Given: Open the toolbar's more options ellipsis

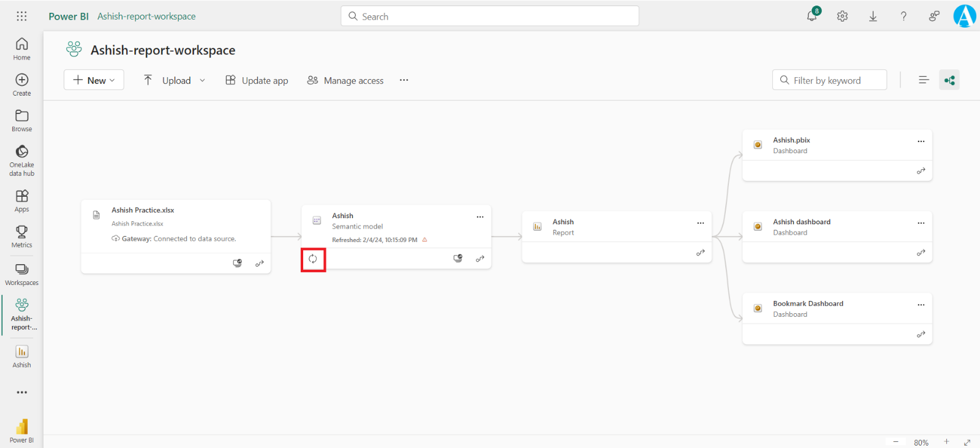Looking at the screenshot, I should [x=404, y=80].
